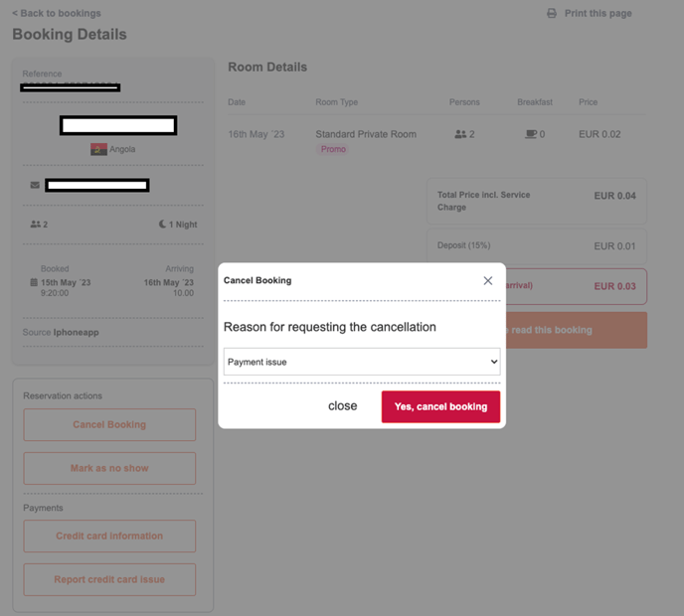Click Print this page link
Viewport: 684px width, 616px height.
click(598, 14)
